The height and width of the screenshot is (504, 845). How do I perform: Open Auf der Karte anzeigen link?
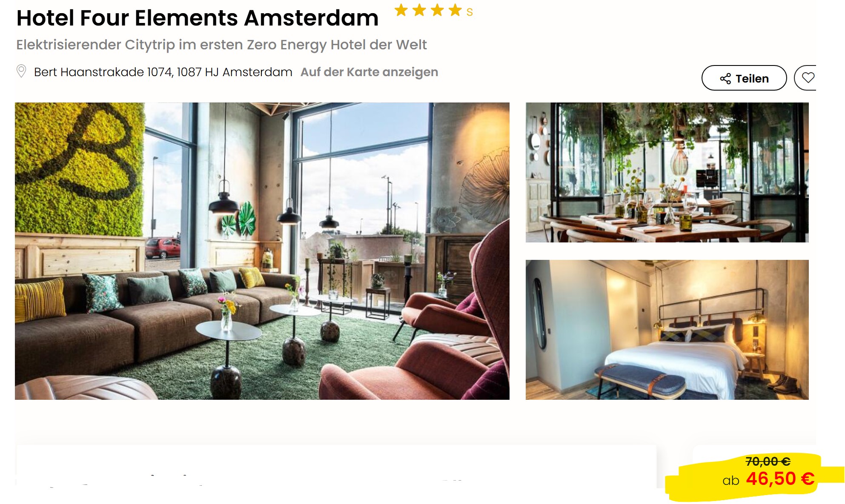coord(369,72)
